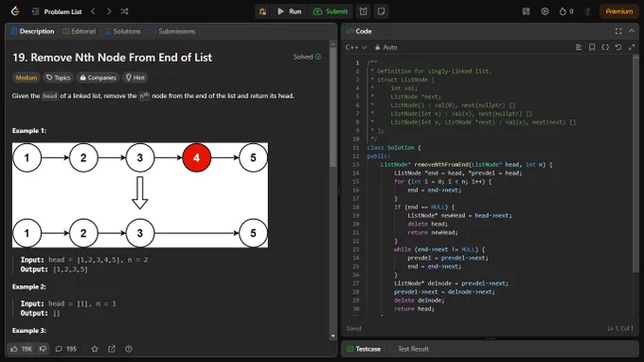Switch to the Solutions tab
Viewport: 644px width, 362px height.
[x=122, y=31]
